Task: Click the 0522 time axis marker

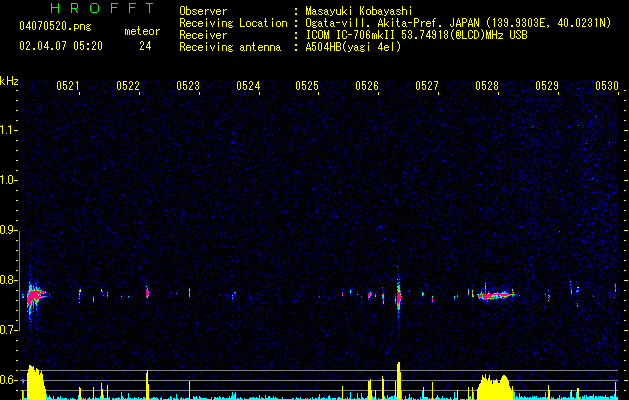Action: [x=128, y=86]
